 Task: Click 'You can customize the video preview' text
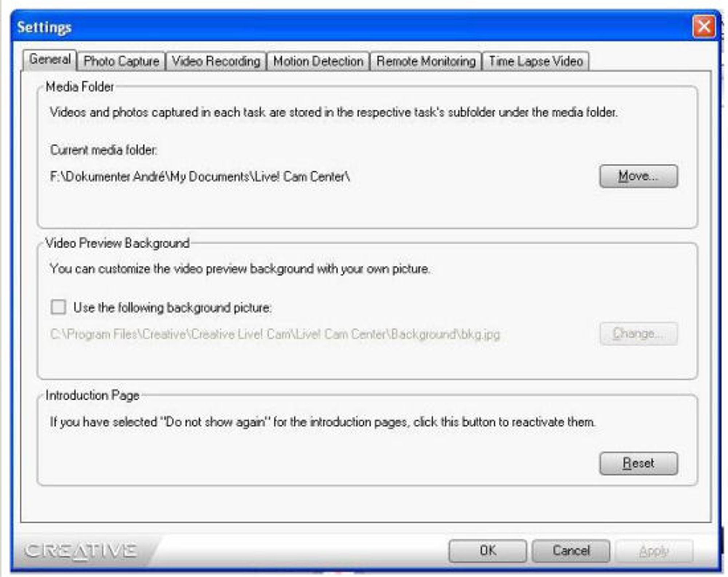240,269
